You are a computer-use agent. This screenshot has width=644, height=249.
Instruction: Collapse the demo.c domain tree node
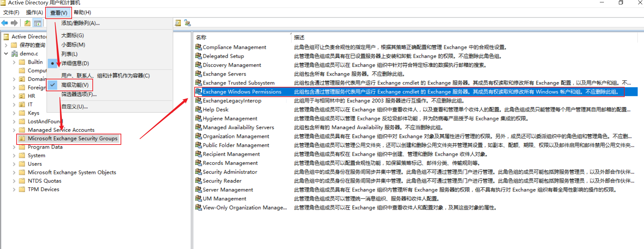tap(6, 54)
